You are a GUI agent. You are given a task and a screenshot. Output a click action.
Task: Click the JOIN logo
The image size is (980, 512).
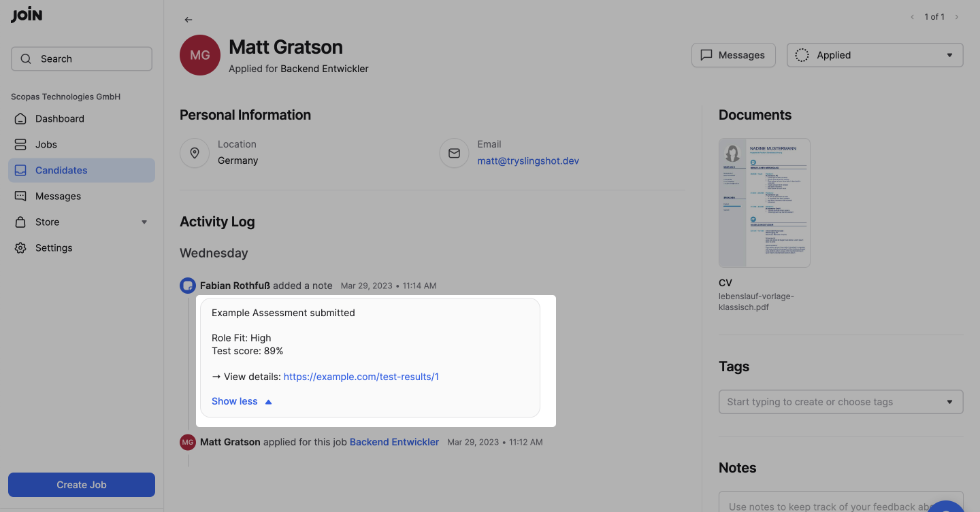27,16
